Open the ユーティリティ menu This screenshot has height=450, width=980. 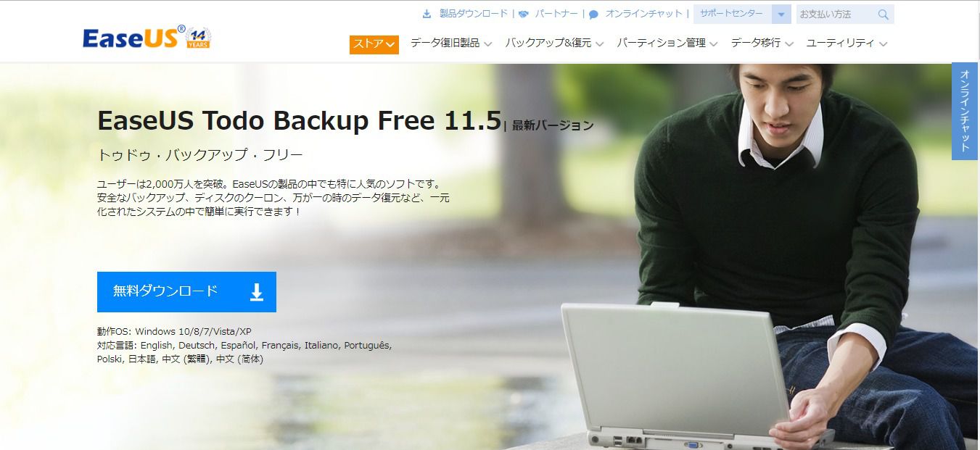847,43
